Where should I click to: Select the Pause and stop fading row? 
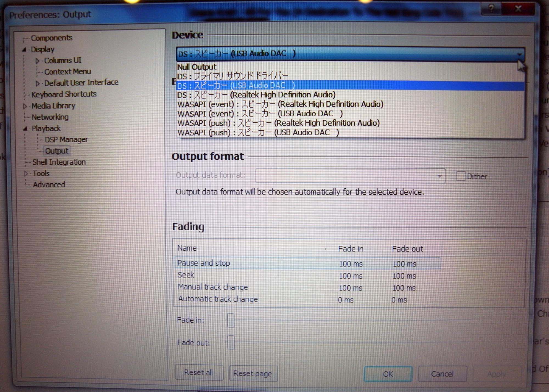click(x=307, y=263)
